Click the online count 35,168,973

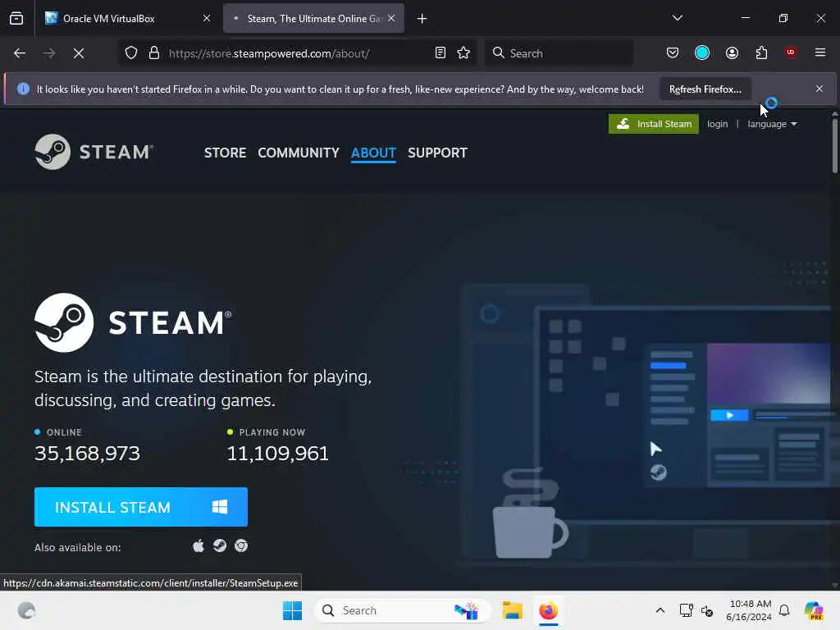pos(87,454)
